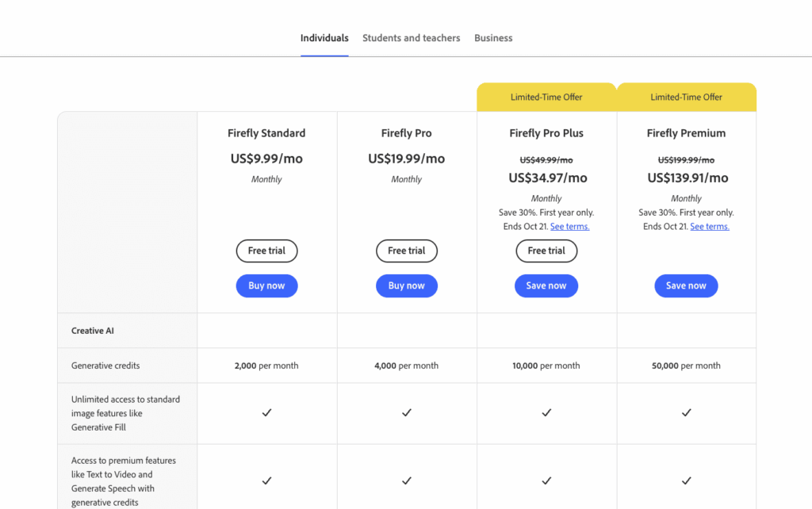Image resolution: width=812 pixels, height=509 pixels.
Task: Click Save 30% text under Firefly Premium
Action: click(x=686, y=212)
